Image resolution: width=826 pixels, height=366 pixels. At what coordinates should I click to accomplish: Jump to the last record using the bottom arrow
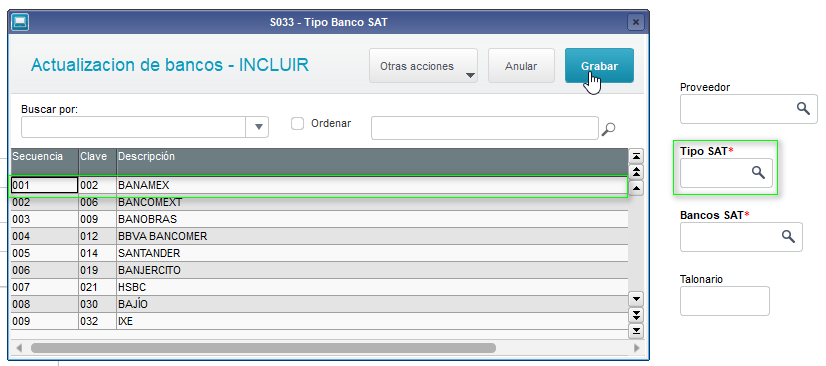point(637,331)
